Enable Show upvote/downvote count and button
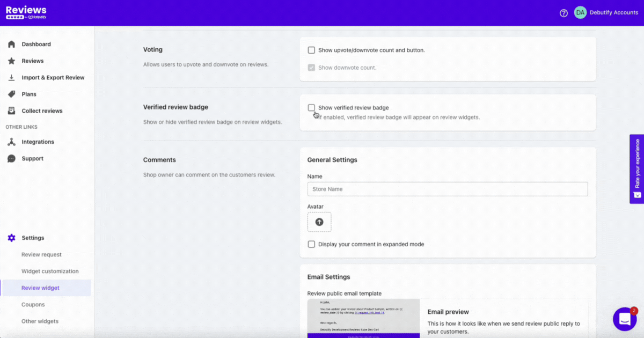Image resolution: width=644 pixels, height=338 pixels. coord(311,50)
